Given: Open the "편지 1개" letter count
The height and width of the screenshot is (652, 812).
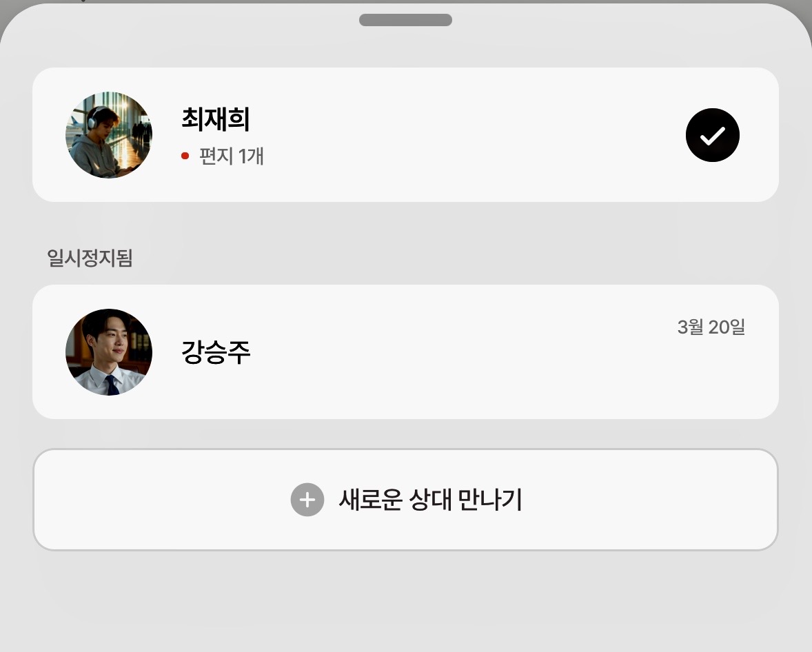Looking at the screenshot, I should [232, 156].
